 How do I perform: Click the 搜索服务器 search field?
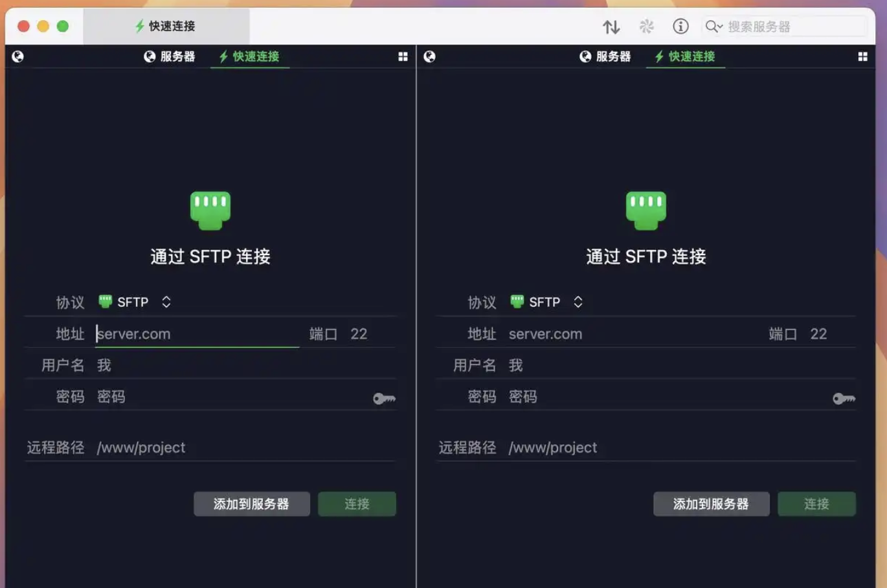pyautogui.click(x=793, y=27)
